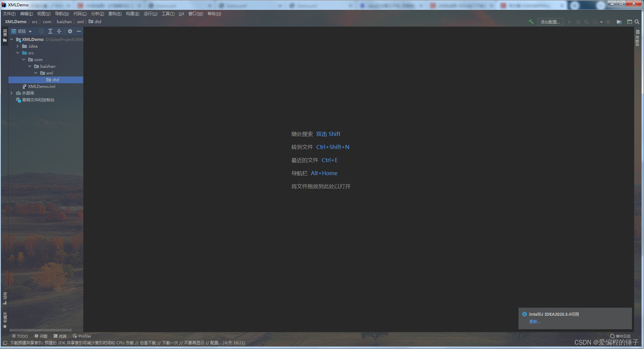This screenshot has height=349, width=644.
Task: Open the 窗口(W) Window menu
Action: click(x=196, y=14)
